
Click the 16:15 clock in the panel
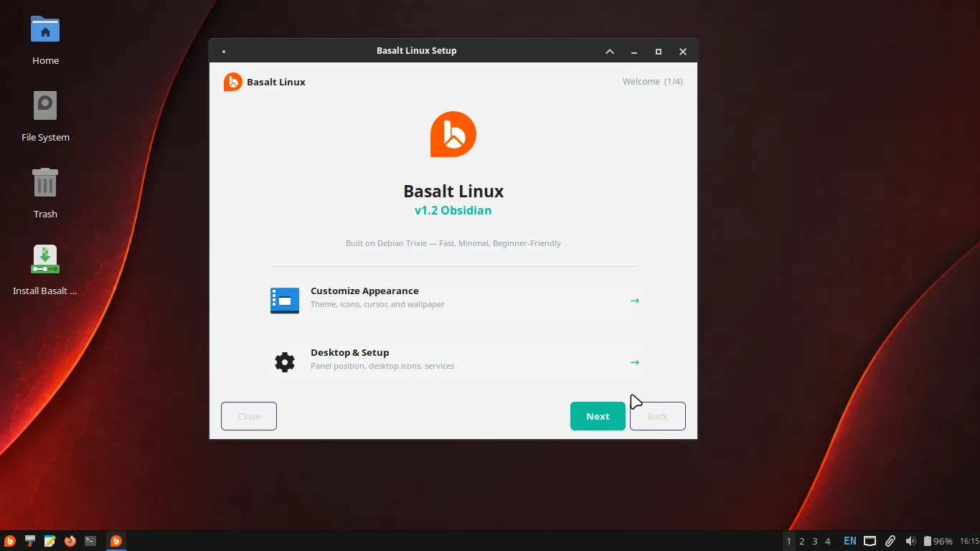pyautogui.click(x=969, y=541)
